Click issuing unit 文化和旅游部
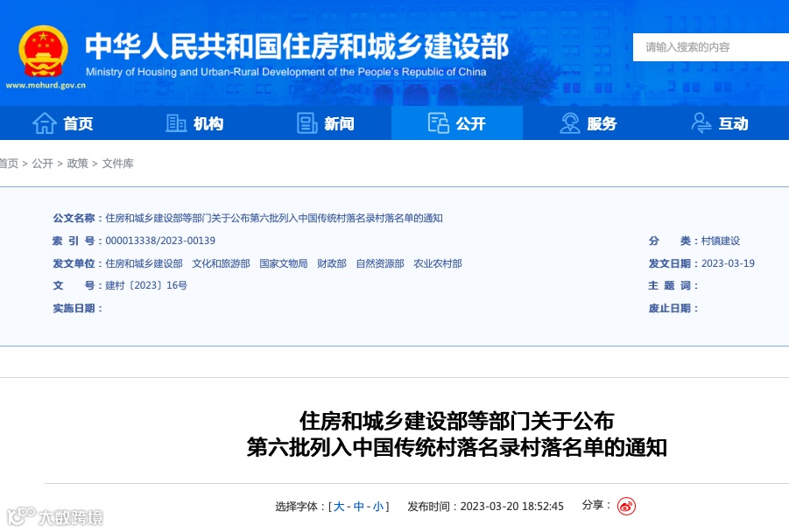The width and height of the screenshot is (789, 532). [x=221, y=263]
